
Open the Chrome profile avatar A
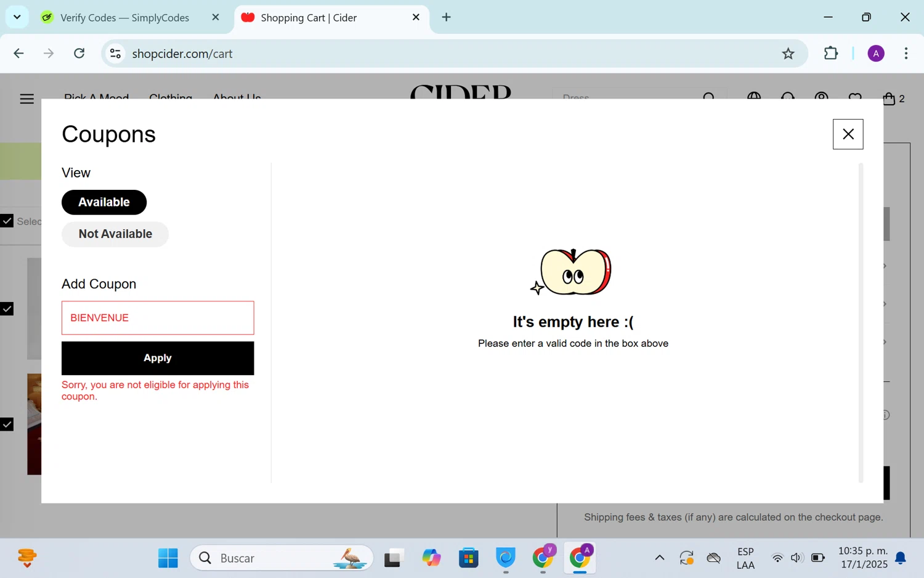[875, 54]
